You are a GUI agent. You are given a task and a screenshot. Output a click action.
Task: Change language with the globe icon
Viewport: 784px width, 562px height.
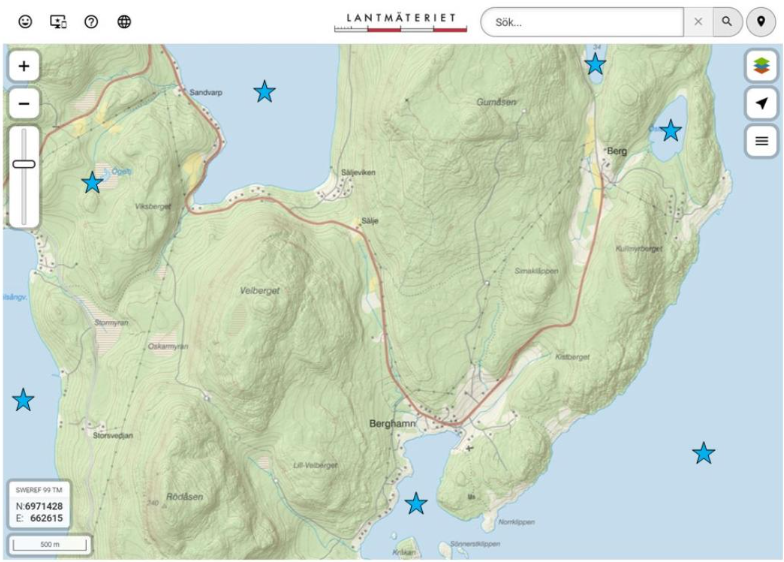click(123, 21)
